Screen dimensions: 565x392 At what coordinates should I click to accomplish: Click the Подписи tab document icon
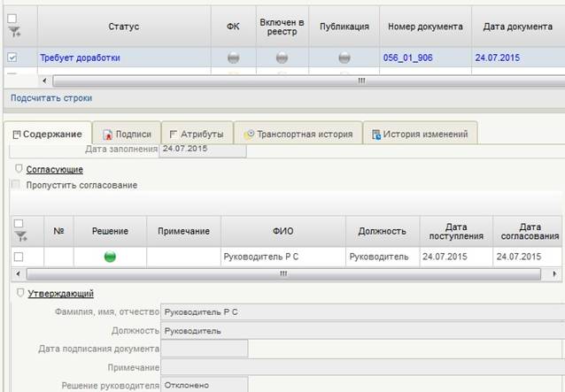(108, 135)
